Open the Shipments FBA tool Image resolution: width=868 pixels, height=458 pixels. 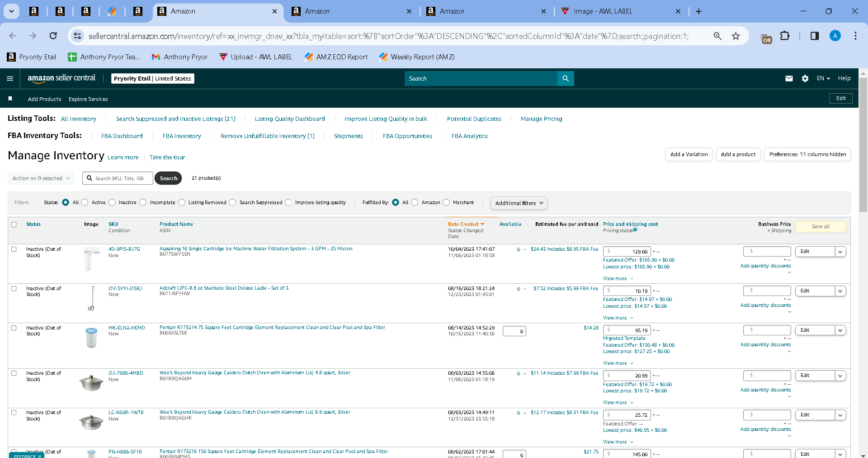click(x=348, y=136)
